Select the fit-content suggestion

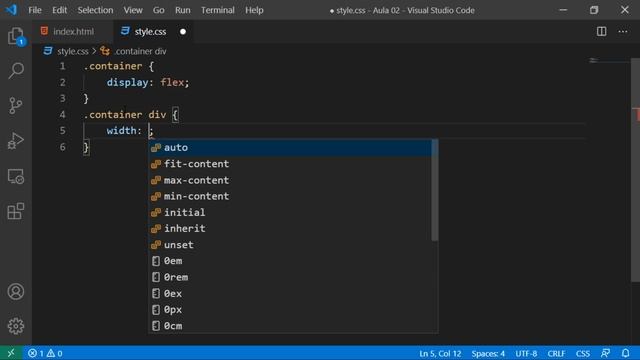(x=290, y=164)
